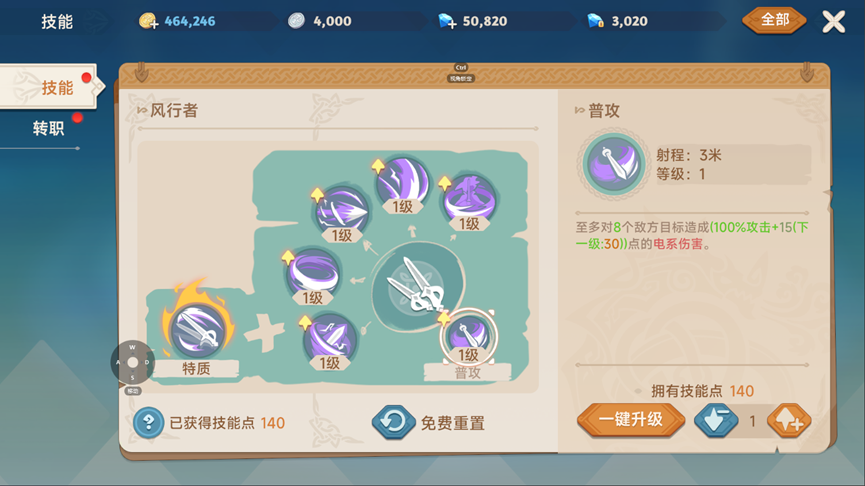Select the whirlwind figure skill icon

(x=469, y=199)
